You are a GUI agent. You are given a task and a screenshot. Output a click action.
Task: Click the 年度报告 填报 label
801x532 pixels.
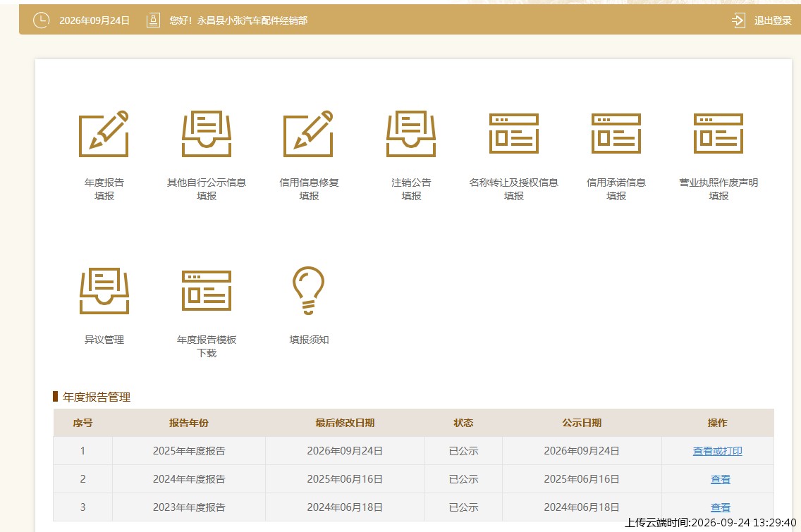point(104,189)
